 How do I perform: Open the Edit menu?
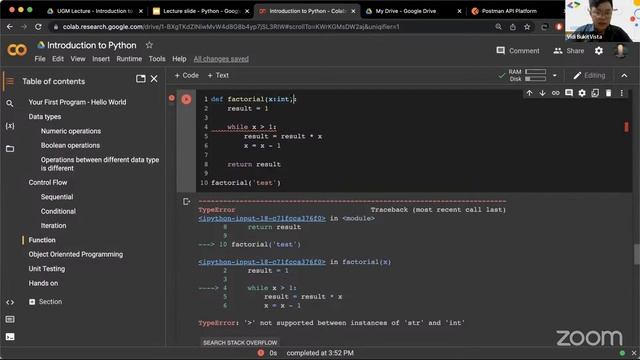point(58,59)
